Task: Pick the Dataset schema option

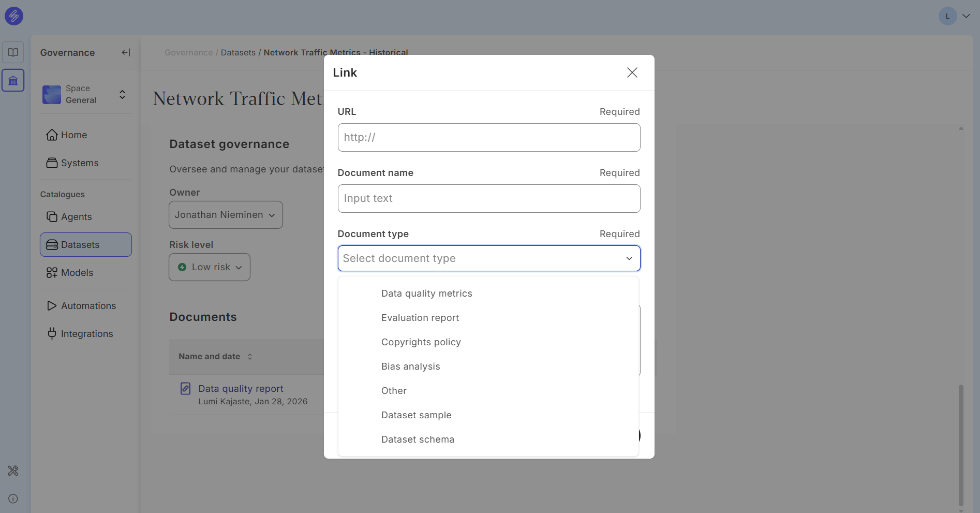Action: click(x=418, y=439)
